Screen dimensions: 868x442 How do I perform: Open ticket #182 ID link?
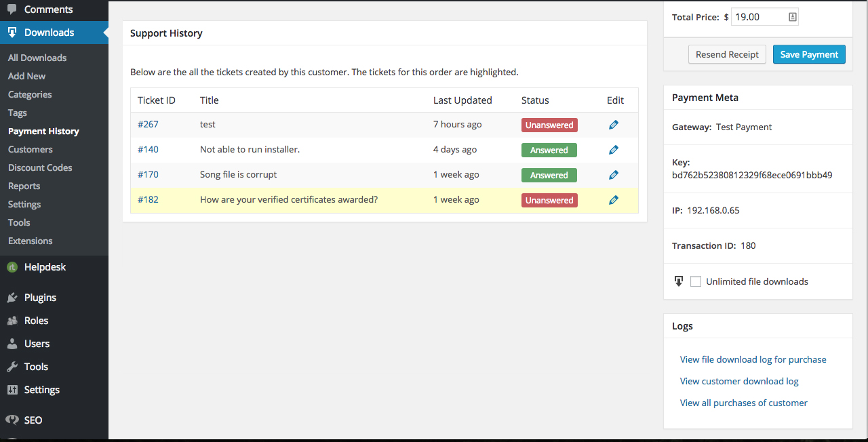click(x=148, y=200)
